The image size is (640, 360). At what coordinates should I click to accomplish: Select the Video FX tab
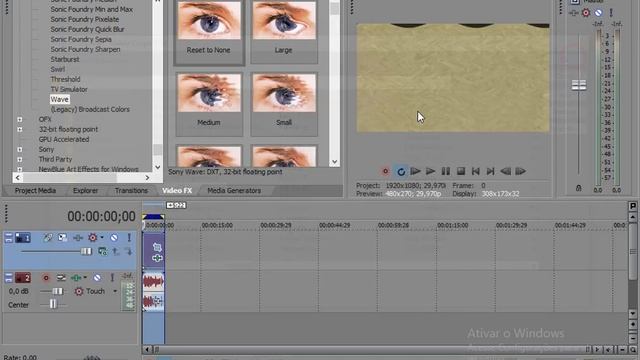177,191
